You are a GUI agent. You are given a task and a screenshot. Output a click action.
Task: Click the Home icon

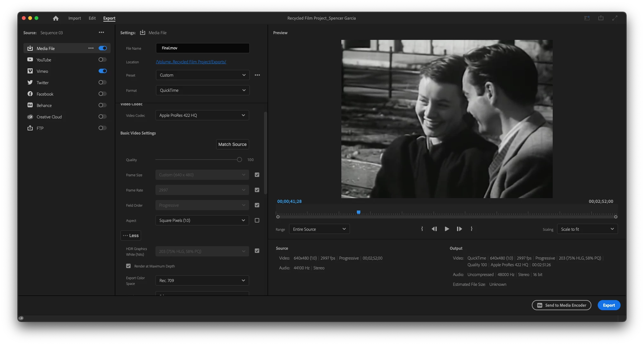56,18
